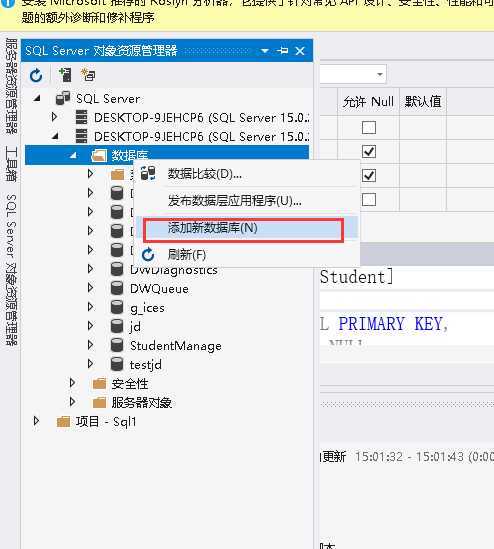Select the StudentManage database name
The height and width of the screenshot is (549, 494).
175,346
